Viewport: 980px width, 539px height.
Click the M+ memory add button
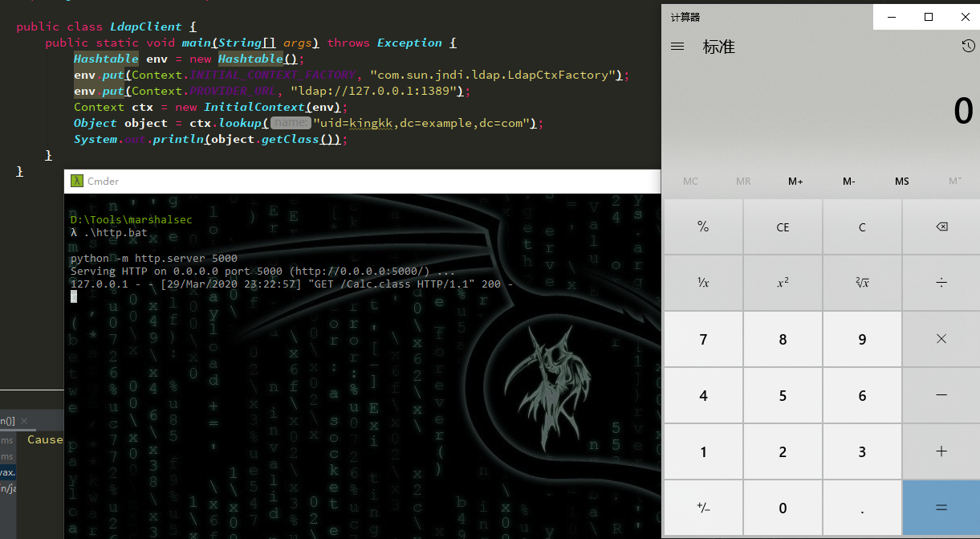(x=795, y=181)
